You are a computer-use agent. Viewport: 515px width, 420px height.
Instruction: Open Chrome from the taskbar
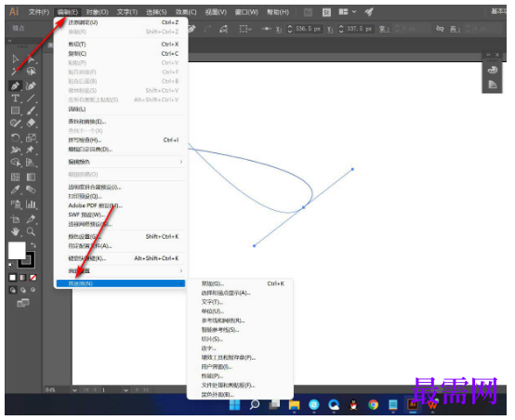373,405
